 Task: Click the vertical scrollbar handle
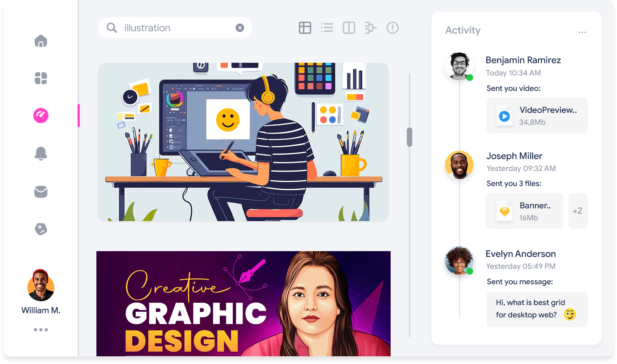(410, 137)
